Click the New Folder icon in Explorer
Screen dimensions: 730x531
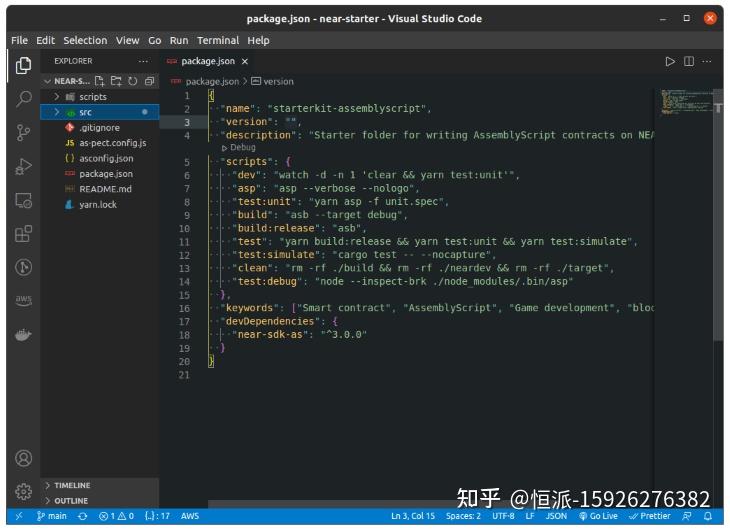coord(116,81)
